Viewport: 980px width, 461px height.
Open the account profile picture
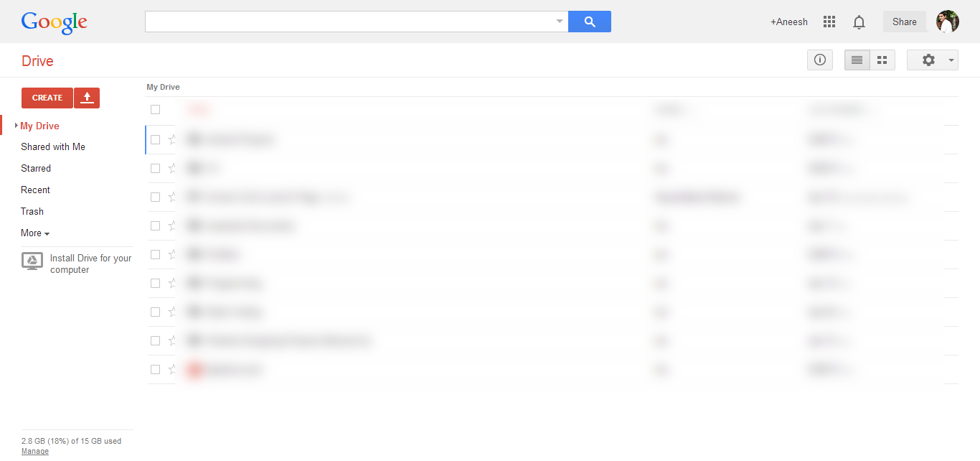pos(948,22)
